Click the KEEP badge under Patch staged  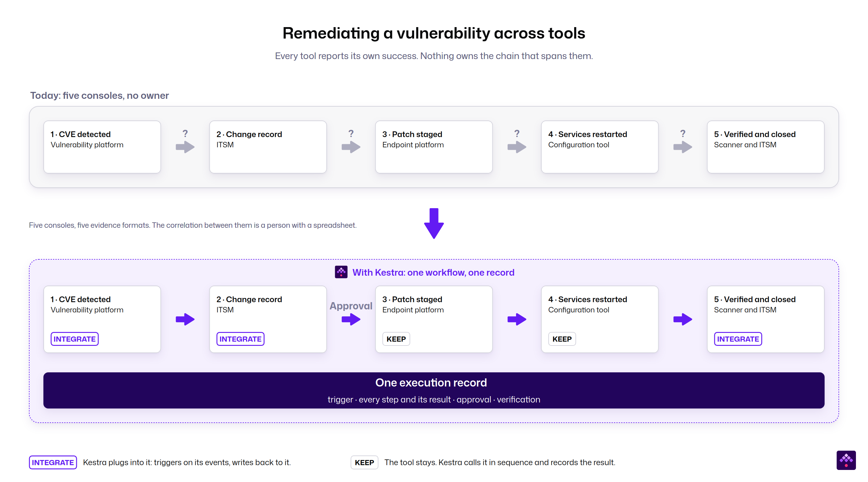396,339
